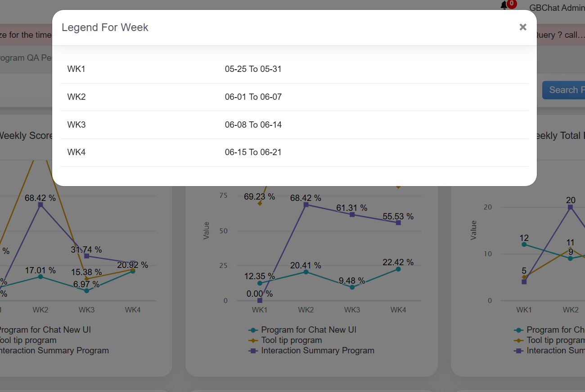Open the GBChat Admin user menu
The image size is (585, 392).
tap(557, 8)
